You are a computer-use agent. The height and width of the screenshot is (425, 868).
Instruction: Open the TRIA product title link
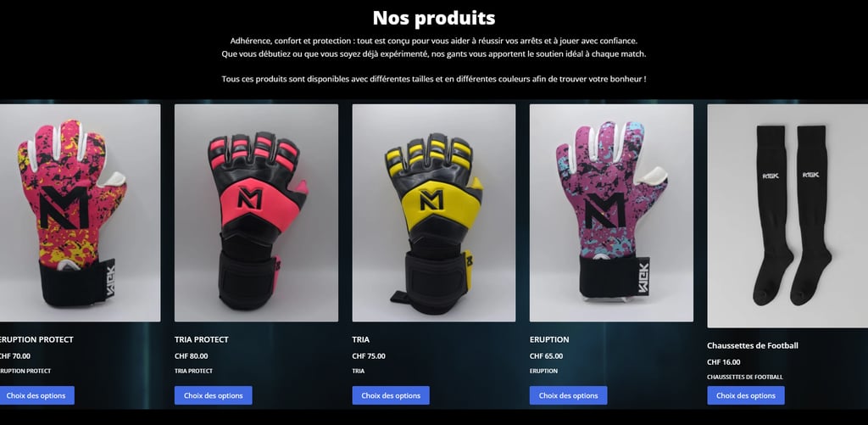pos(361,339)
